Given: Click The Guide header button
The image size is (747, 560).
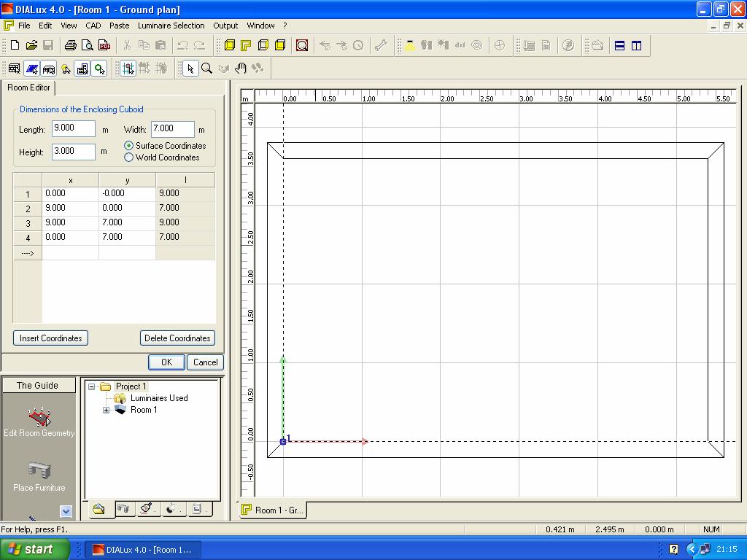Looking at the screenshot, I should click(x=38, y=385).
